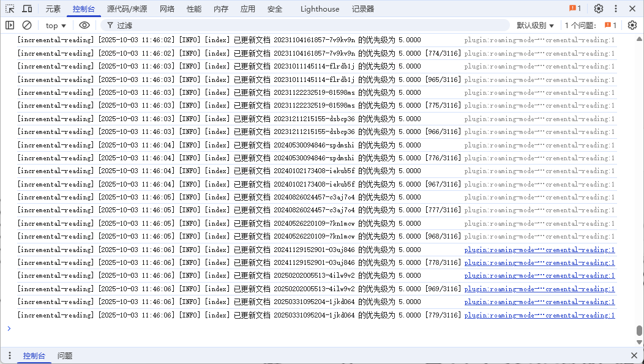Switch to the Lighthouse tab
644x364 pixels.
pyautogui.click(x=320, y=9)
